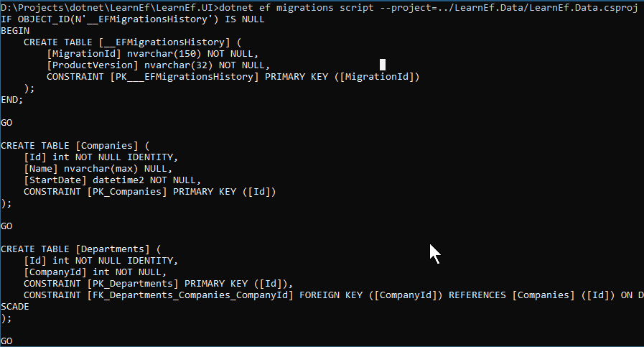The width and height of the screenshot is (644, 347).
Task: Click the [ProductVersion] nvarchar(32) column line
Action: click(x=158, y=65)
